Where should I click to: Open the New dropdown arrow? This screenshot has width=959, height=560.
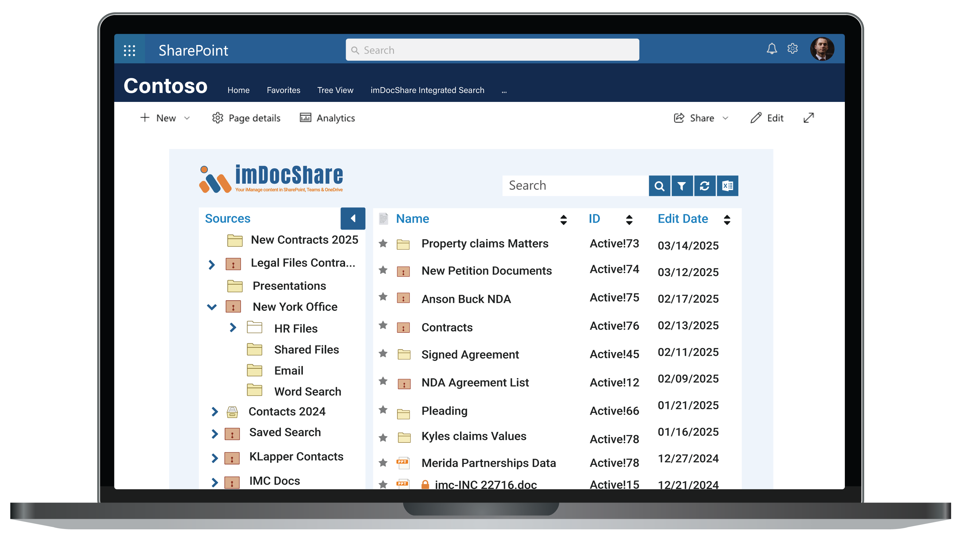click(x=187, y=118)
